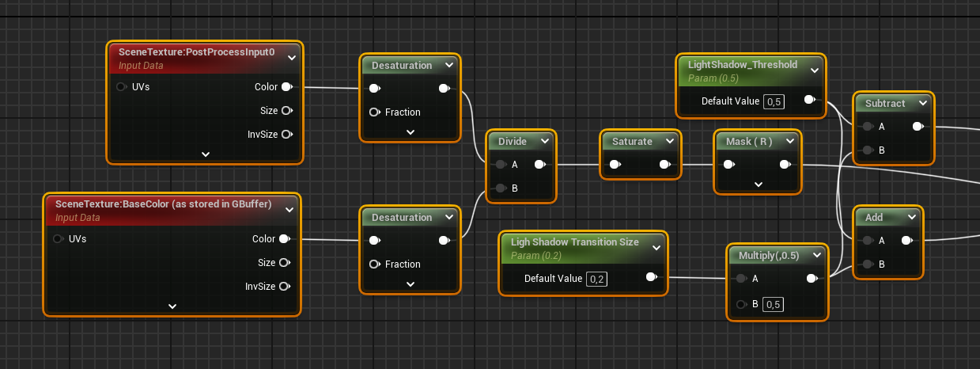Click Color output pin of PostProcessInput0 node
Image resolution: width=980 pixels, height=369 pixels.
[286, 87]
